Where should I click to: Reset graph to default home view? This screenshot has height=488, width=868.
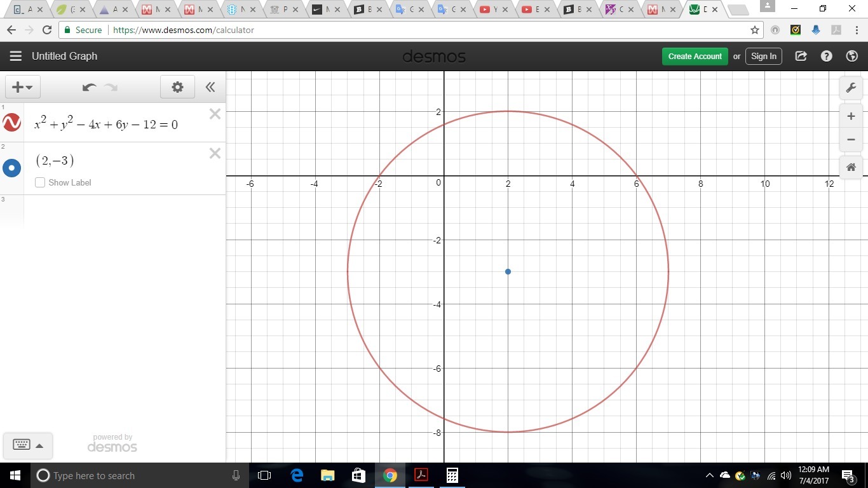851,167
